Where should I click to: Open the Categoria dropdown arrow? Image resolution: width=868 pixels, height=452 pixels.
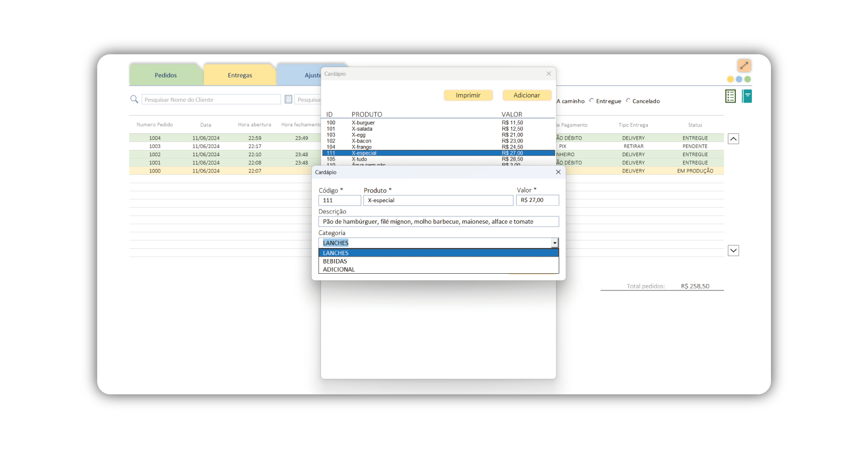click(x=555, y=243)
